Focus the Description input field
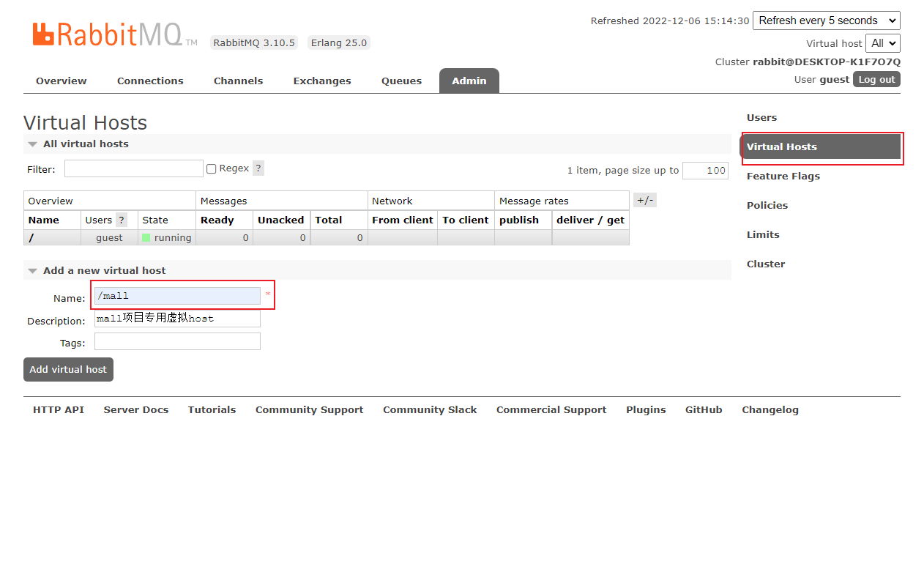Viewport: 924px width, 572px height. 177,319
